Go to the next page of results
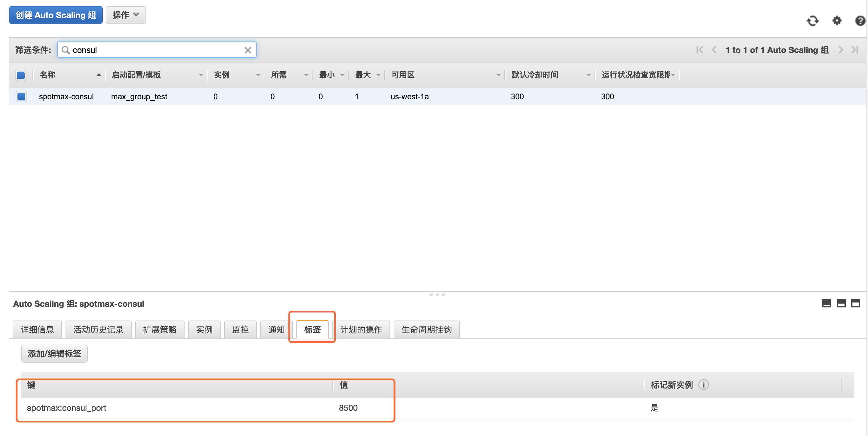Image resolution: width=868 pixels, height=436 pixels. click(841, 50)
